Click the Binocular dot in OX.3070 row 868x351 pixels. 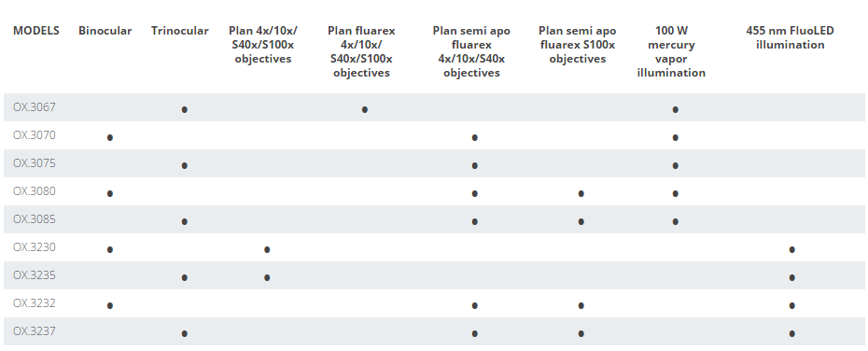pyautogui.click(x=109, y=137)
